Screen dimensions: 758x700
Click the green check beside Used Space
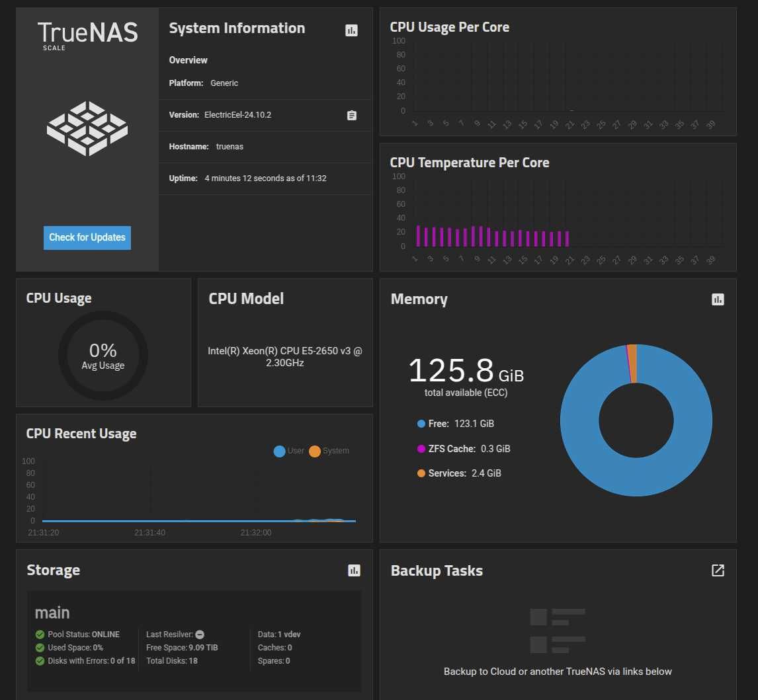click(x=40, y=647)
